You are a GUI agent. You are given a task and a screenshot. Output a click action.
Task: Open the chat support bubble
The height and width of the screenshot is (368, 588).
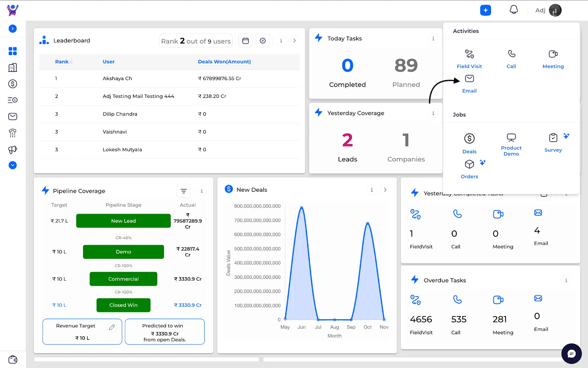[571, 354]
